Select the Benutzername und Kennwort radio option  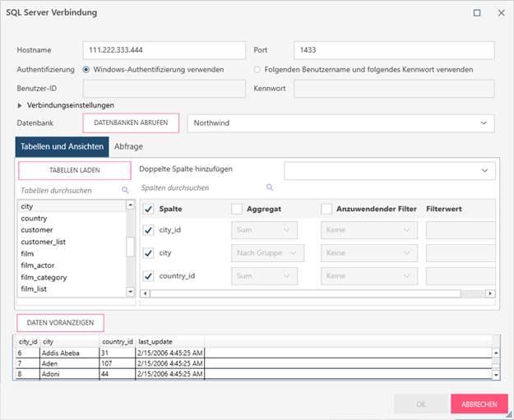pyautogui.click(x=257, y=70)
